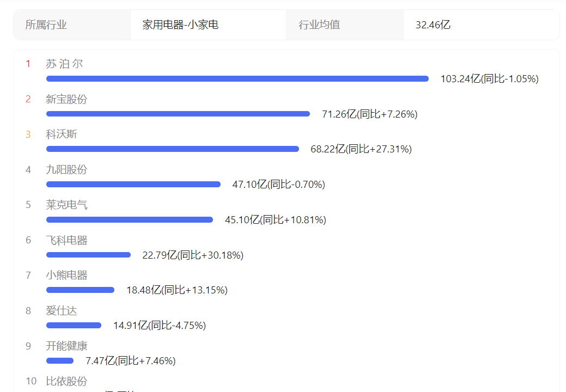Click the 103.24亿 revenue figure
566x392 pixels.
[461, 78]
